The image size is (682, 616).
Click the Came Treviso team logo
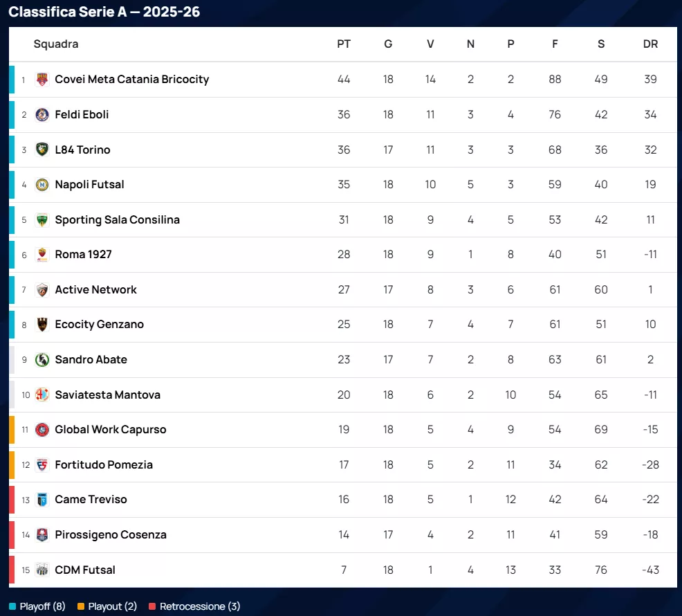42,500
